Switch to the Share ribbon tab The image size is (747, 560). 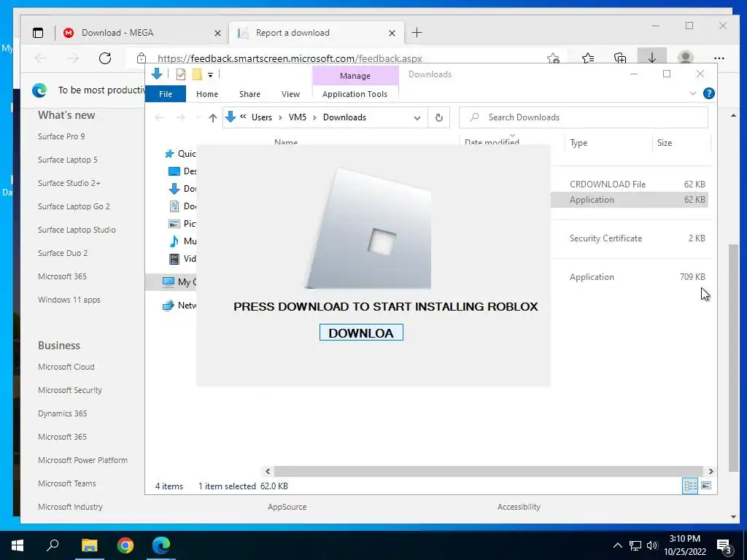pyautogui.click(x=249, y=94)
